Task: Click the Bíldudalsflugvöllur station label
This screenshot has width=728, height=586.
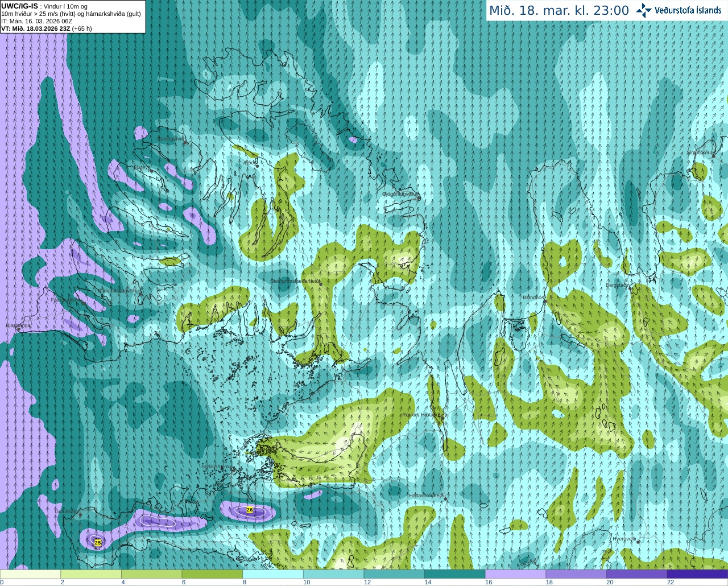Action: tap(119, 290)
